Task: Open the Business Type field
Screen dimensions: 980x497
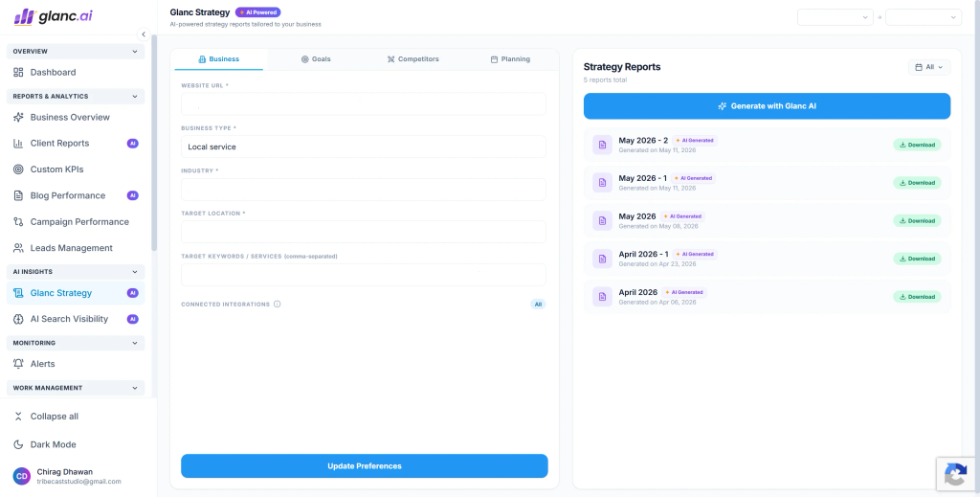Action: pos(364,147)
